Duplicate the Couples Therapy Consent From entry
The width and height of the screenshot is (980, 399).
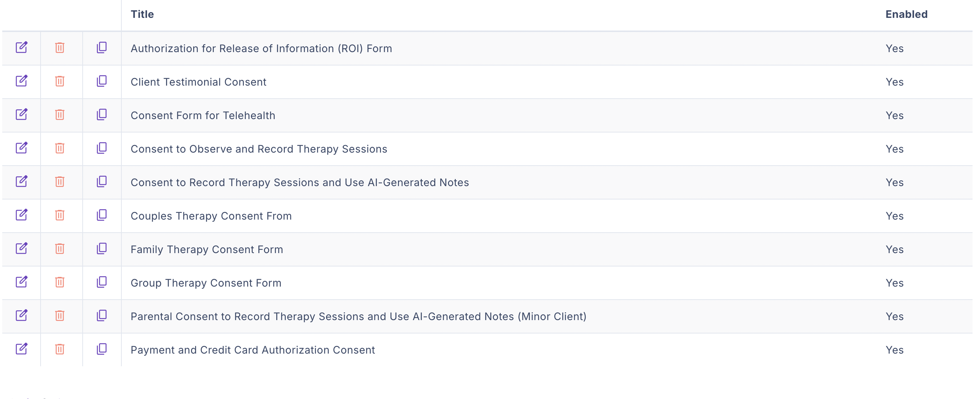coord(102,215)
